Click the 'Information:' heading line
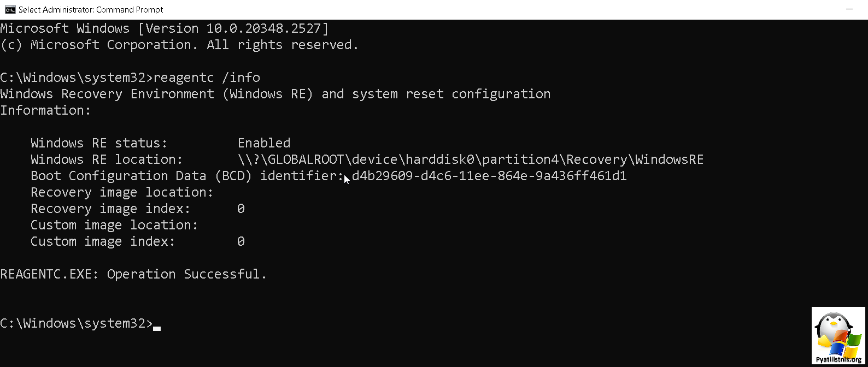Screen dimensions: 868x367 [45, 110]
